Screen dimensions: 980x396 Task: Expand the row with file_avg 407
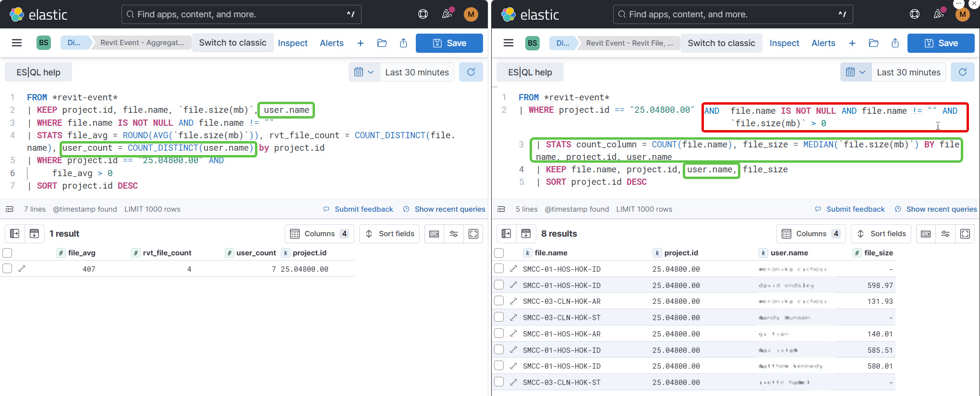[x=22, y=269]
